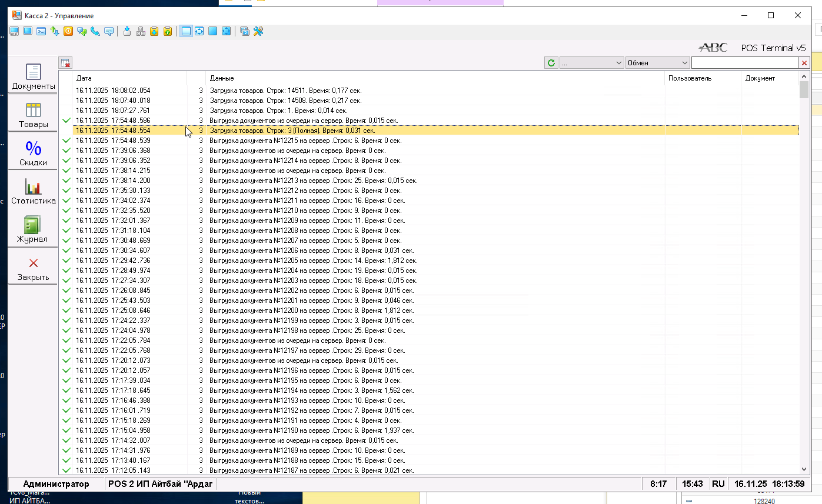Click "POS 2 ИП Айтбай" status bar entry
Viewport: 822px width, 504px height.
click(x=161, y=484)
